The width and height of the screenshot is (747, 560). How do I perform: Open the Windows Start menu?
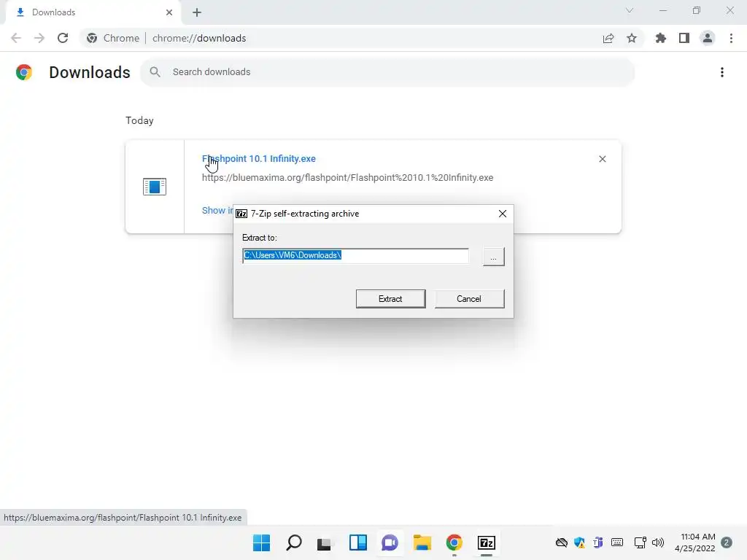262,542
